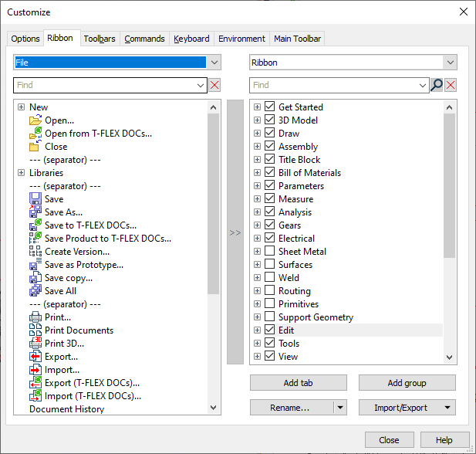Click the Save as Prototype... icon

point(35,265)
